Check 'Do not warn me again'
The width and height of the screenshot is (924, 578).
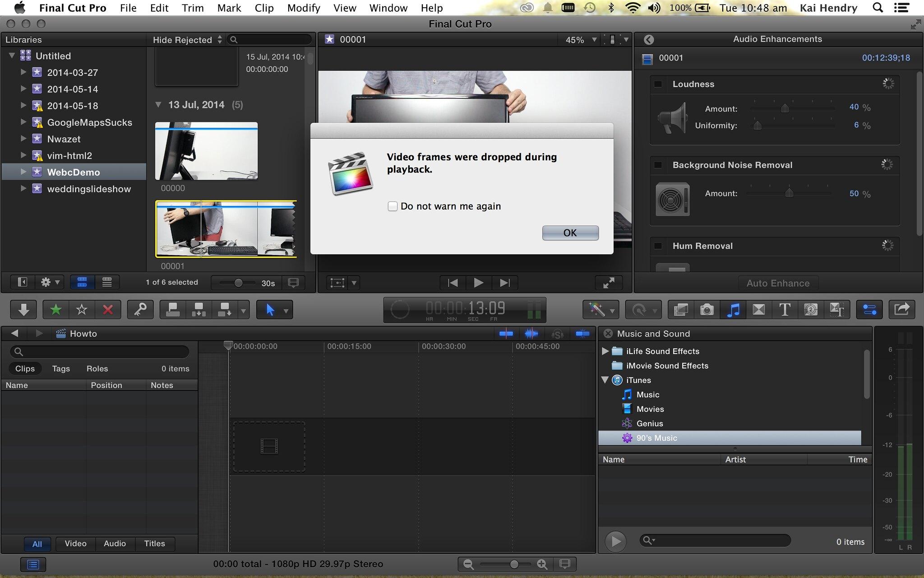point(393,206)
